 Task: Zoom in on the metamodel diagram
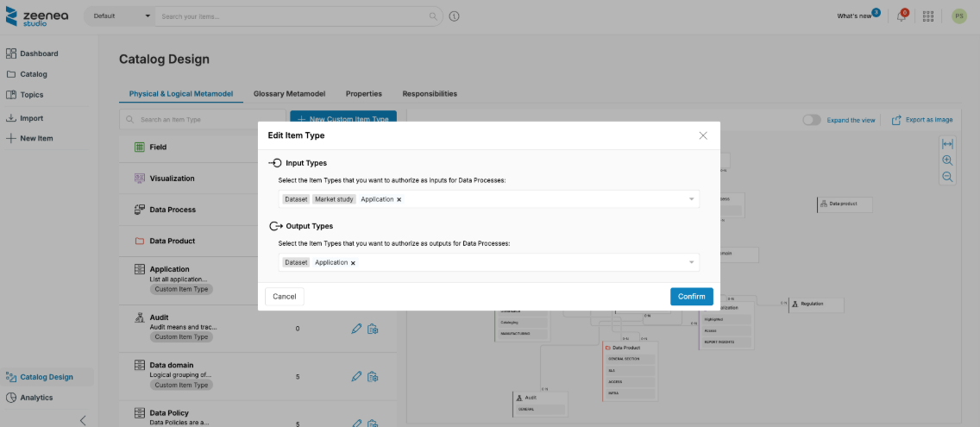coord(947,160)
